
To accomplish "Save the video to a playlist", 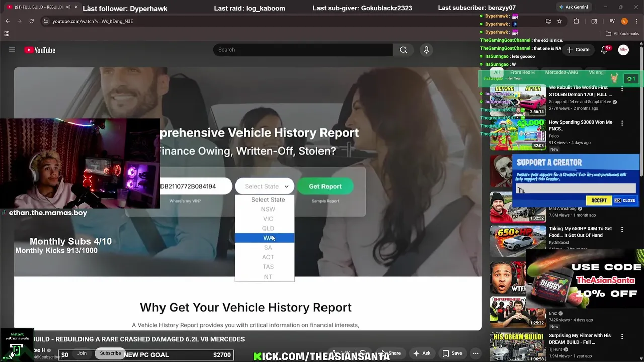I will point(452,353).
